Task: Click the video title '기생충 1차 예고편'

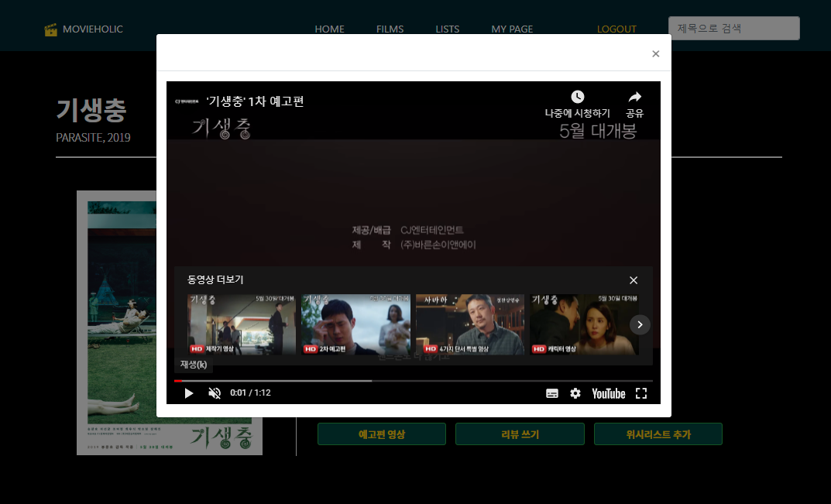Action: 255,101
